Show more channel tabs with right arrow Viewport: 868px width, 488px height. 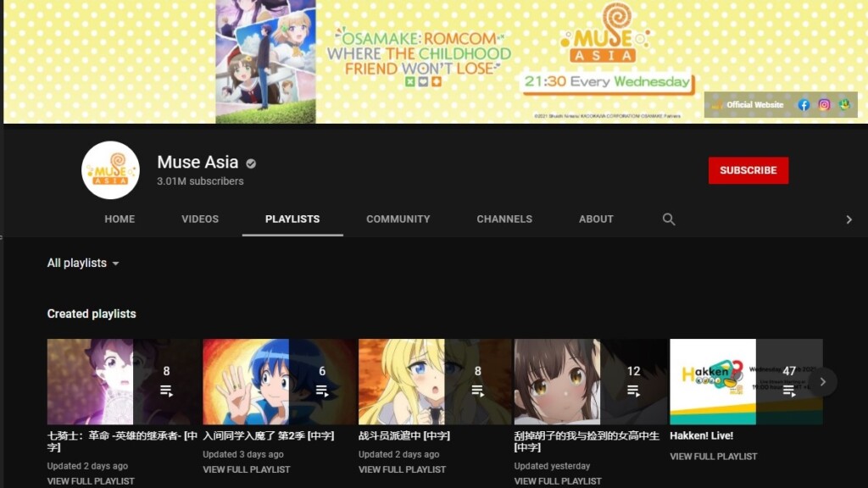click(x=849, y=219)
